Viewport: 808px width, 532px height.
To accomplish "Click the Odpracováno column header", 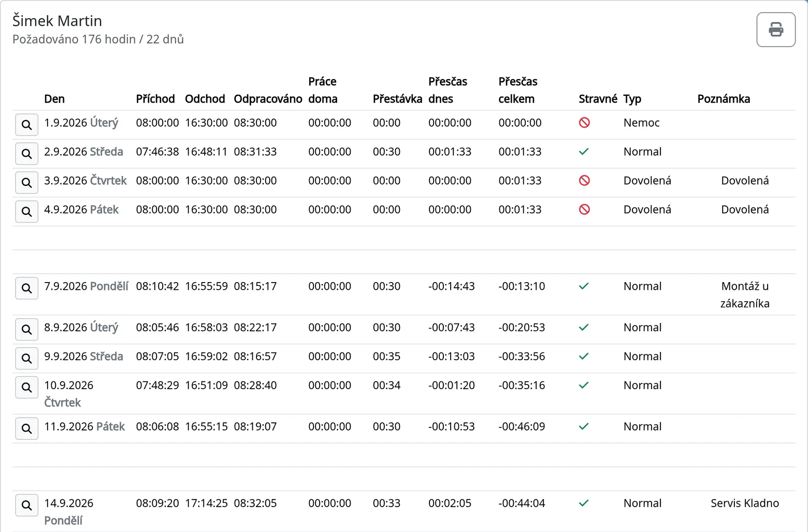I will click(268, 99).
